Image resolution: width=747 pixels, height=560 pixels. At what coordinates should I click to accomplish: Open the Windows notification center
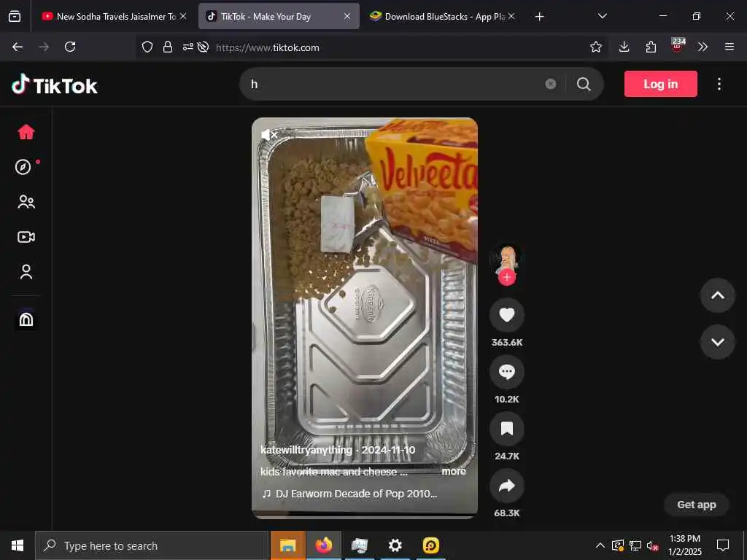(723, 545)
